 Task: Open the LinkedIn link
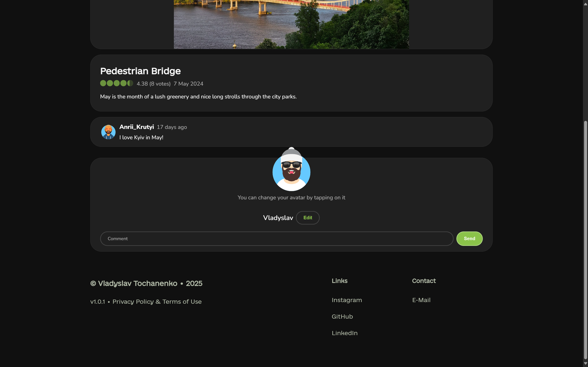(344, 333)
